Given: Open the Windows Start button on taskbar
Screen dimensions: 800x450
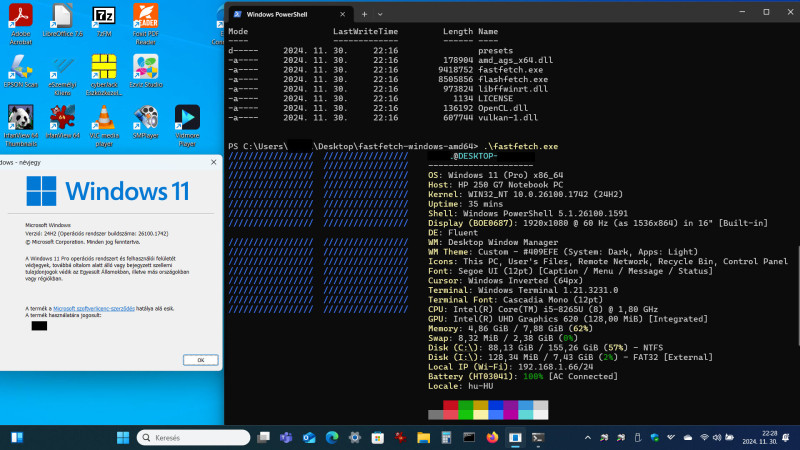Looking at the screenshot, I should 123,437.
